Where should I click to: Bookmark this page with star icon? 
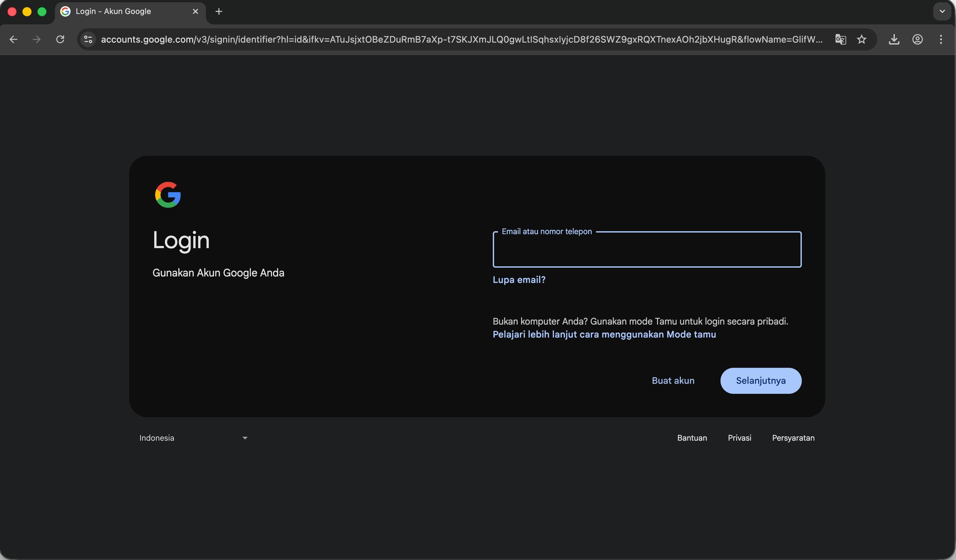[862, 39]
